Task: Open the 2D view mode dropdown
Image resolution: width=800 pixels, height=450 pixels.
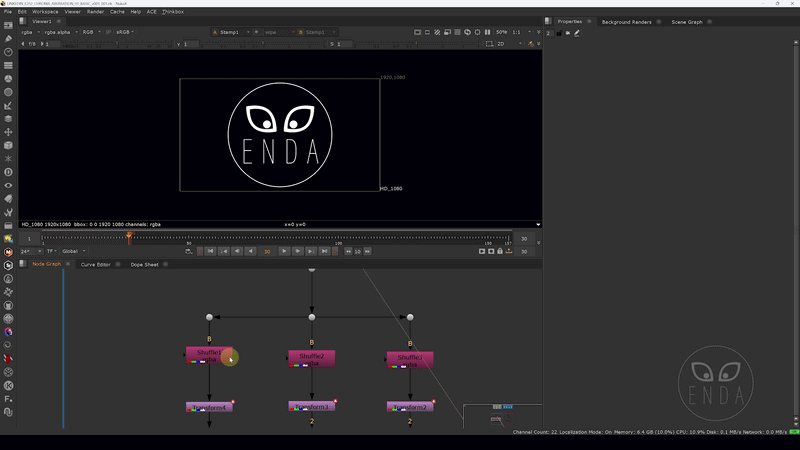Action: [x=510, y=44]
